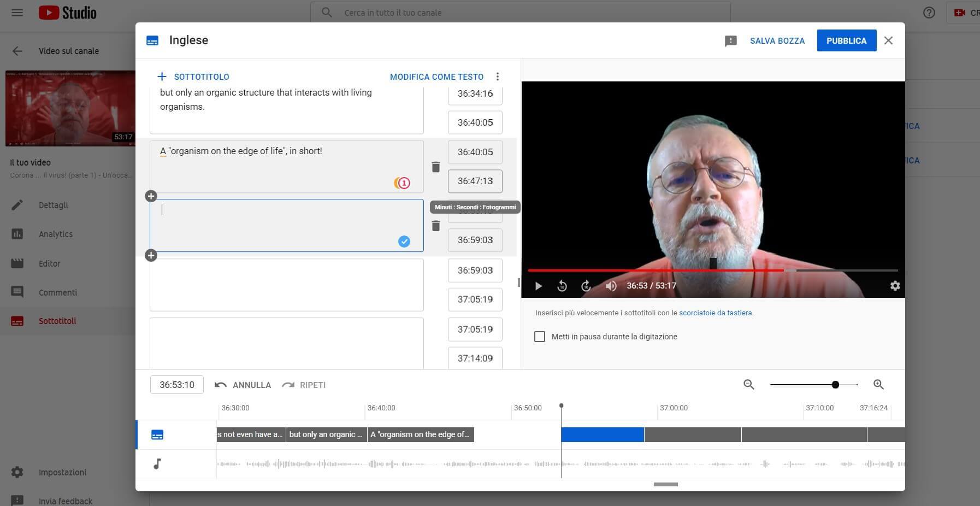Enable "Metti in pausa durante la digitazione"

pos(540,337)
